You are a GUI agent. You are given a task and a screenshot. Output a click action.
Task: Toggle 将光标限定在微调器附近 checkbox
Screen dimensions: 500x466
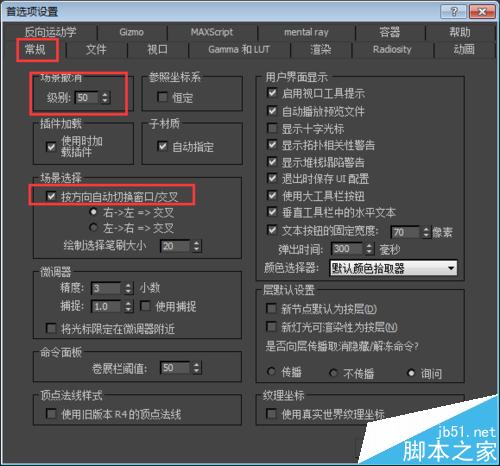pos(51,328)
